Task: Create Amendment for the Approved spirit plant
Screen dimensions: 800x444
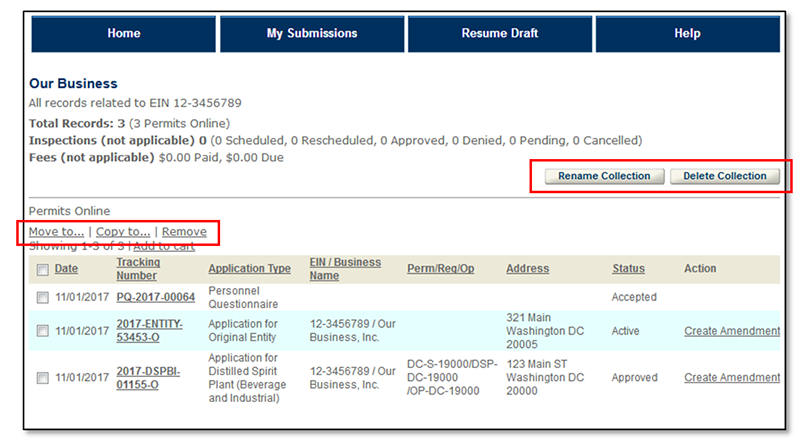Action: tap(732, 378)
